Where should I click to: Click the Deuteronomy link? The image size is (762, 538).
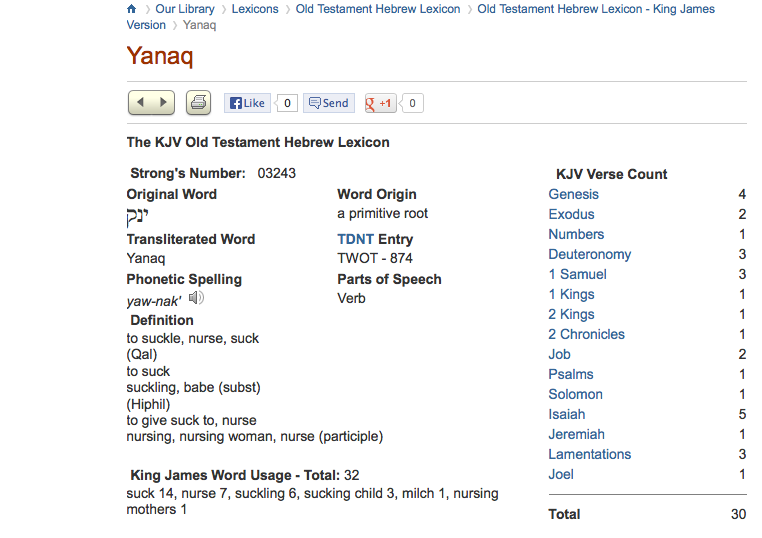click(x=589, y=254)
